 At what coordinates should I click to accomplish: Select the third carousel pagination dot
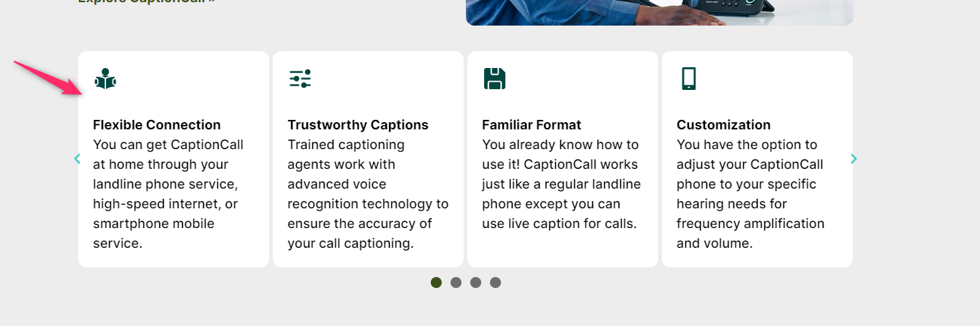click(475, 282)
